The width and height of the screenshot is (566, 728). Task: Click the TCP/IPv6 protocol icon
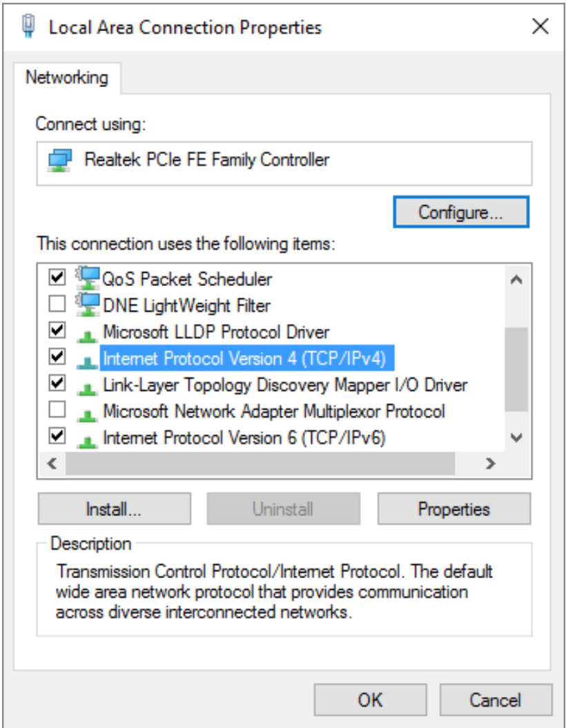87,441
